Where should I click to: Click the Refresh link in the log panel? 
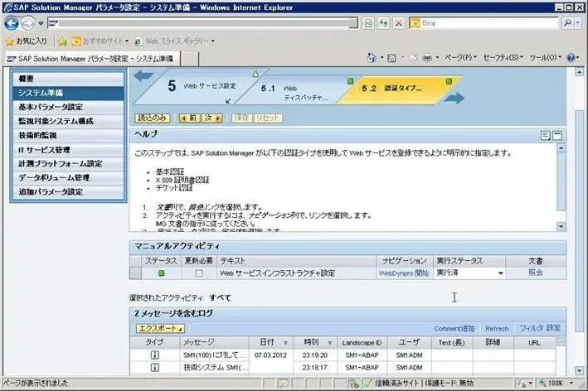coord(497,328)
